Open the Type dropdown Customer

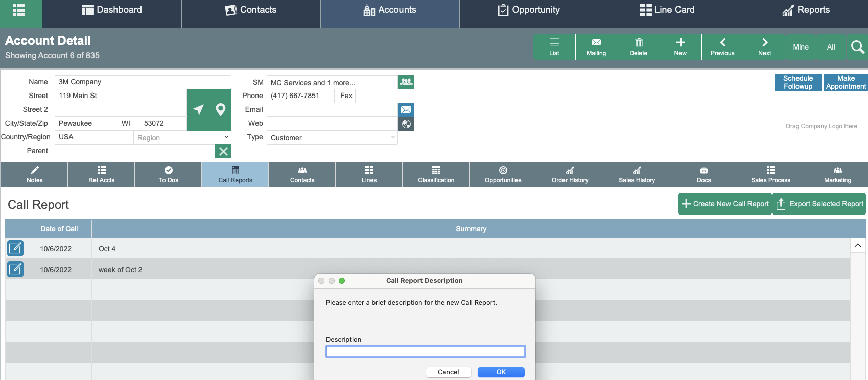[x=332, y=137]
